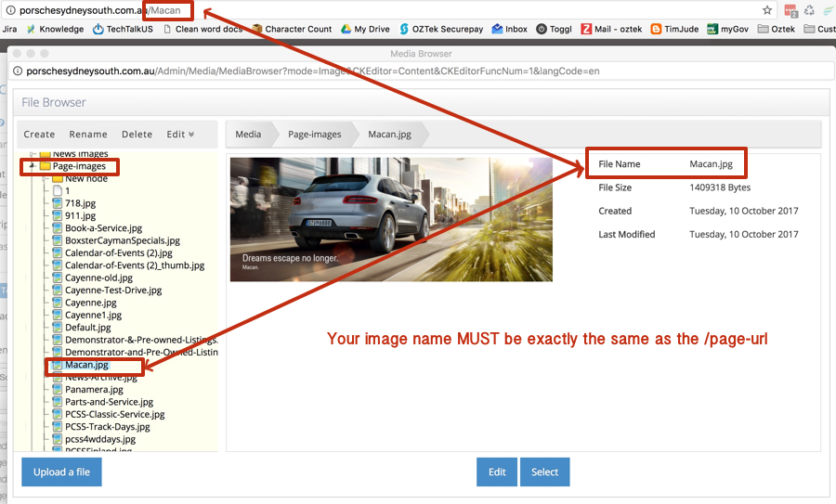Image resolution: width=836 pixels, height=504 pixels.
Task: Click the 718.jpg file icon
Action: [58, 202]
